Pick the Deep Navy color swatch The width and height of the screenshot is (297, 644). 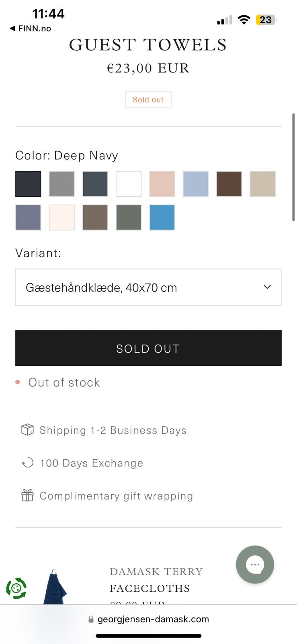pos(28,184)
